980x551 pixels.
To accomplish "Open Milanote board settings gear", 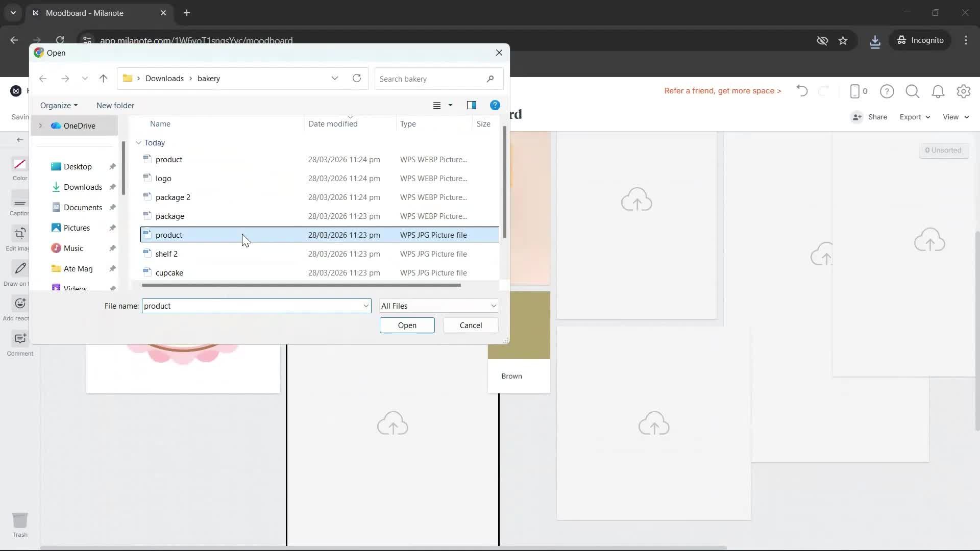I will [x=964, y=91].
